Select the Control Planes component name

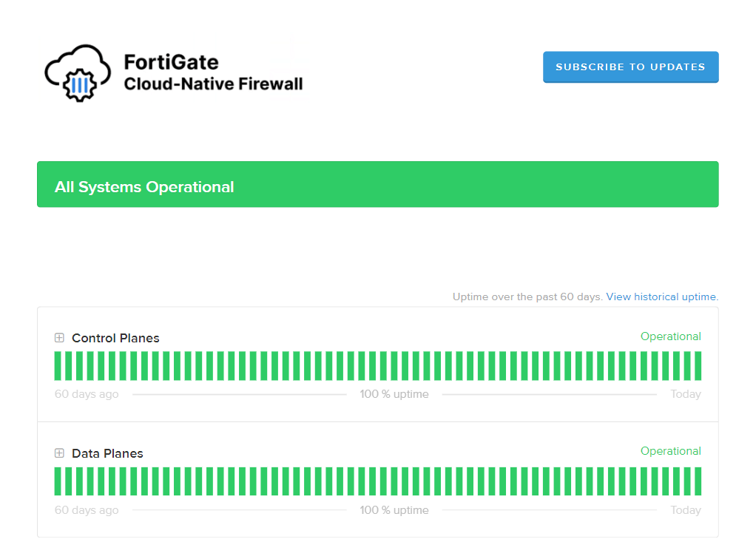click(x=115, y=338)
